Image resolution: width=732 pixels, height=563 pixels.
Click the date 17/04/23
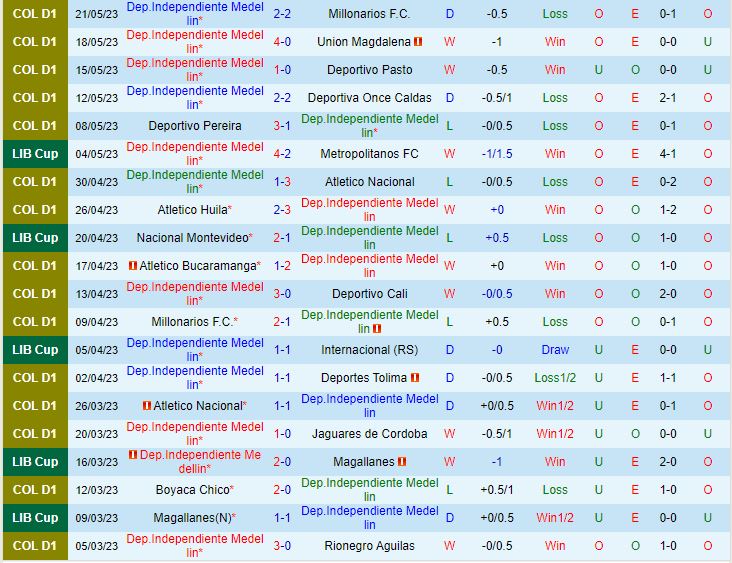tap(97, 266)
